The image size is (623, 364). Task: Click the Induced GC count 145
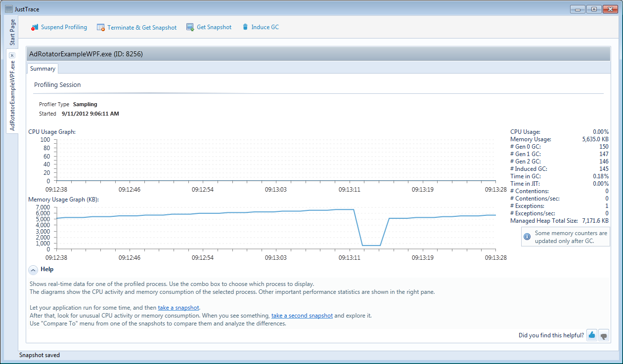tap(604, 169)
